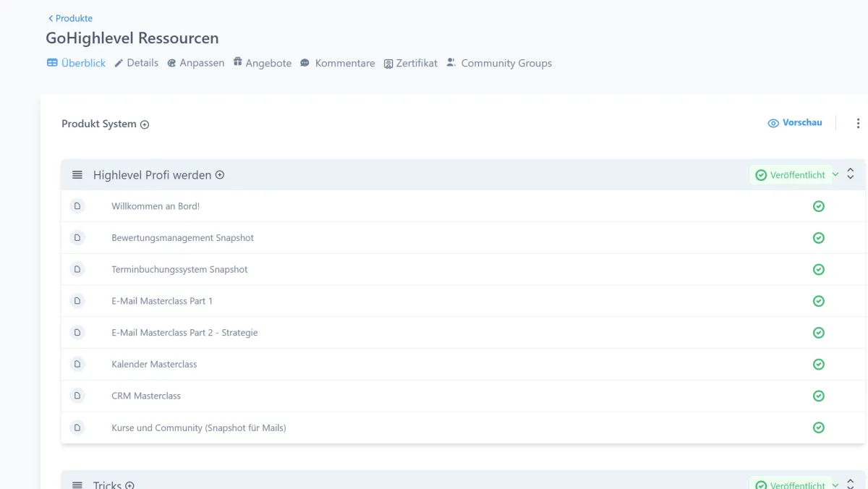868x489 pixels.
Task: Switch to the Details tab
Action: [x=136, y=63]
